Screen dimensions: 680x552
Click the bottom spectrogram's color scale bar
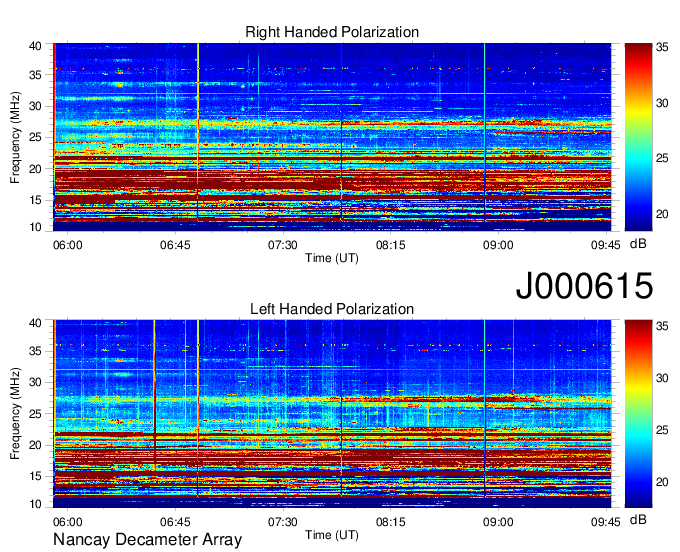(x=638, y=414)
